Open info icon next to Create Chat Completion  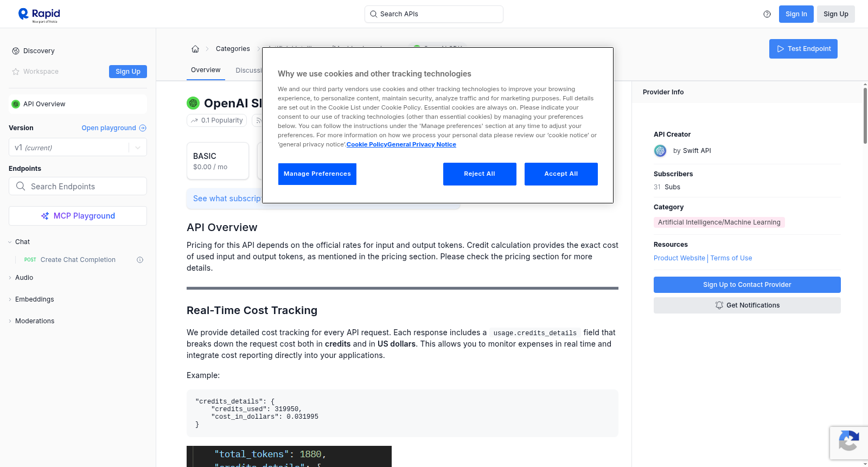click(140, 260)
